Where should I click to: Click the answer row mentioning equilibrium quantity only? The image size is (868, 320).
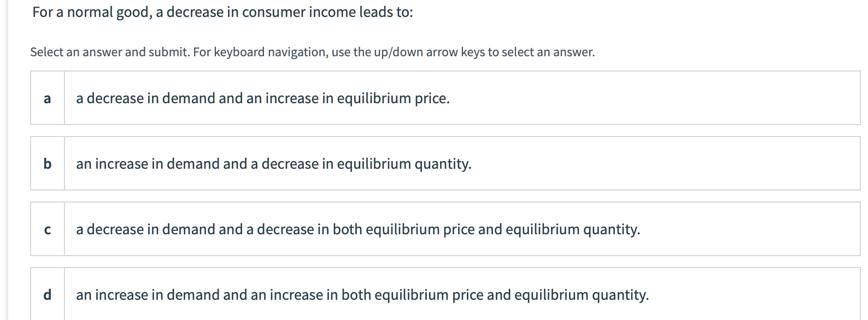[x=273, y=163]
